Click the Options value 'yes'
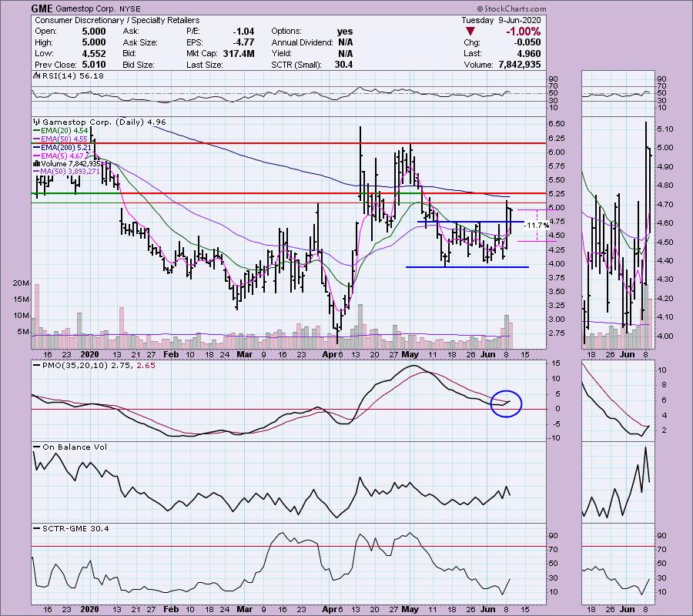 (345, 32)
